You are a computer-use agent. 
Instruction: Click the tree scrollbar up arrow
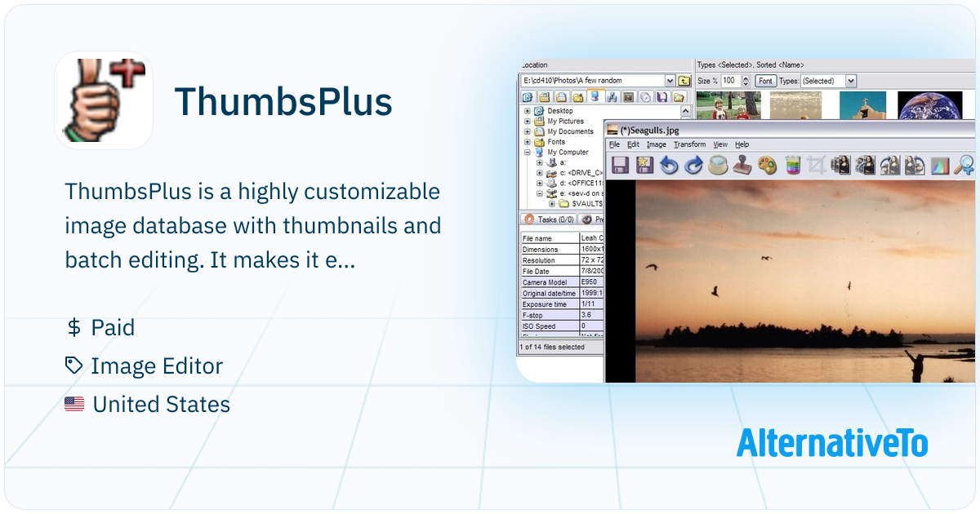coord(686,111)
